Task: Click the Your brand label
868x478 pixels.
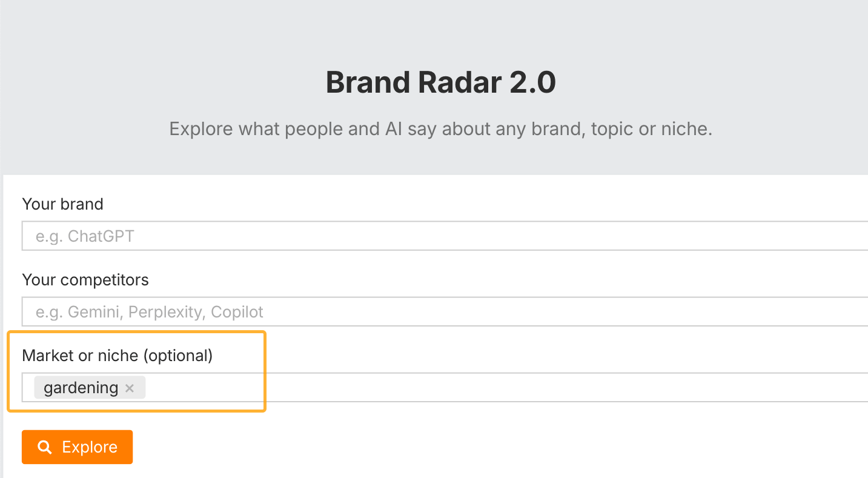Action: tap(62, 204)
